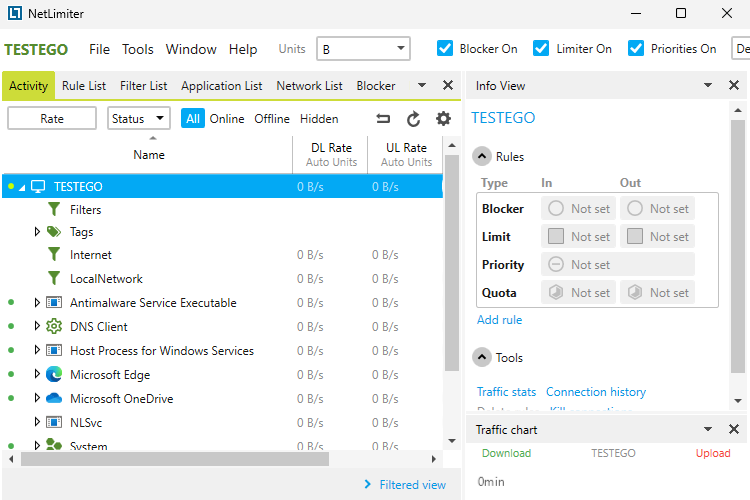Image resolution: width=750 pixels, height=500 pixels.
Task: Set the Quota Out Not set control
Action: 657,292
